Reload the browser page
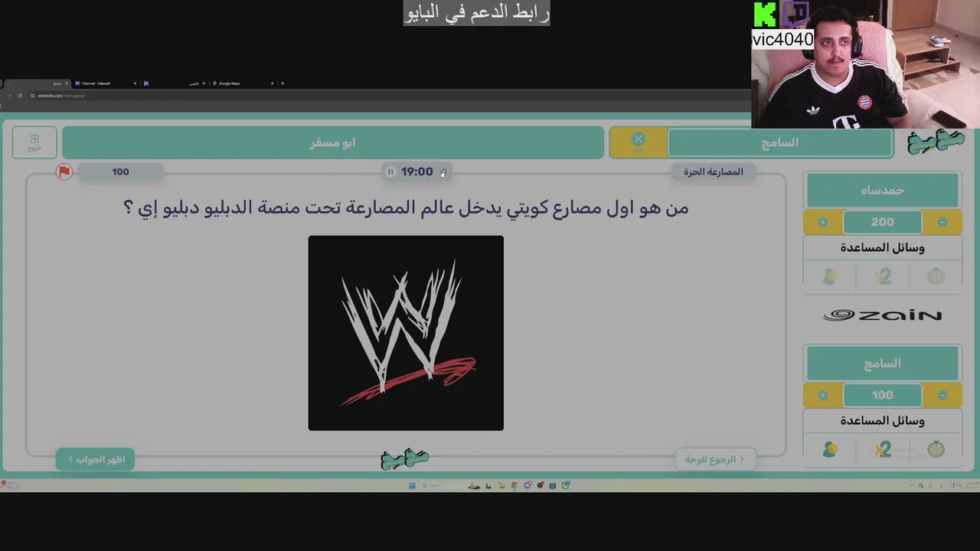980x551 pixels. point(20,96)
